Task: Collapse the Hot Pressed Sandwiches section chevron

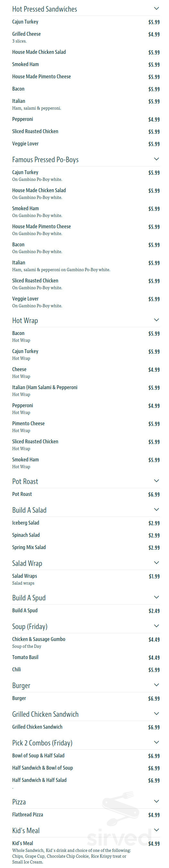Action: coord(156,8)
